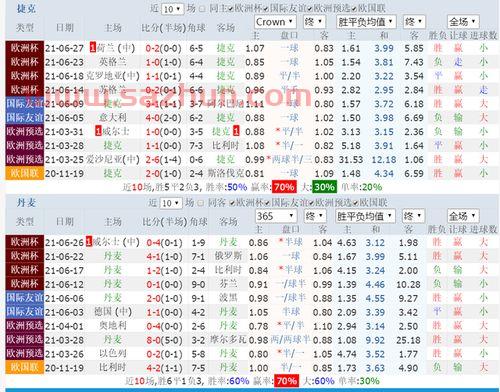Click the red 70% badge in 捷克 summary
Screen dimensions: 500x392
coord(284,187)
